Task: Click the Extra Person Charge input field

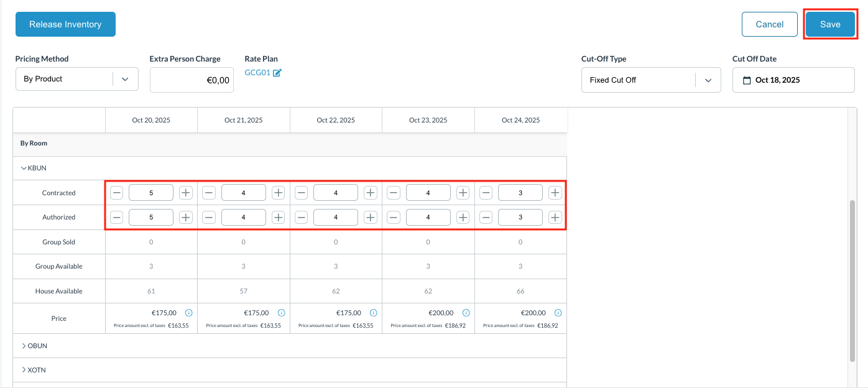Action: pyautogui.click(x=192, y=80)
